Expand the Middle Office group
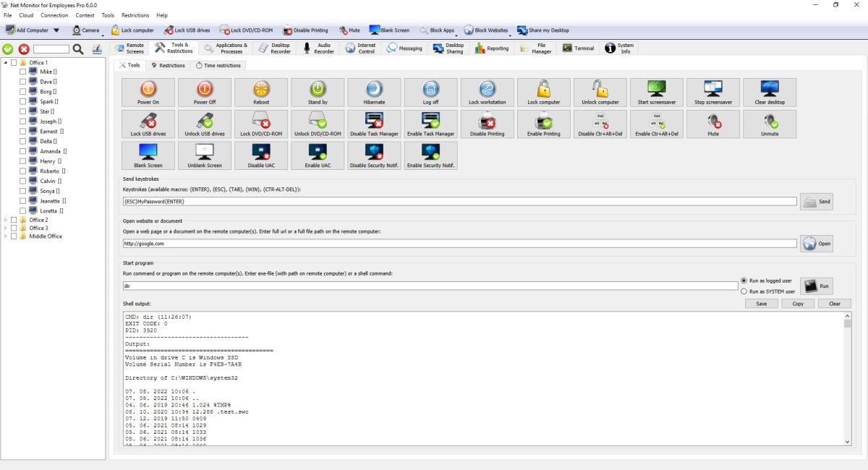 pos(6,236)
